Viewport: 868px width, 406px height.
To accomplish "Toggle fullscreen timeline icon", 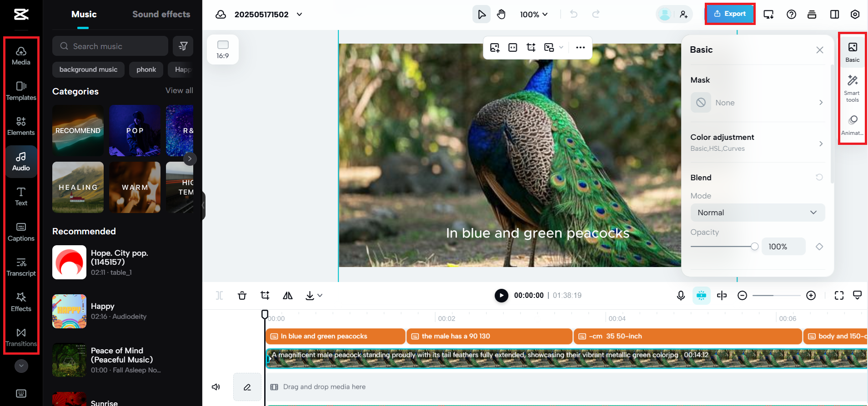I will [x=839, y=296].
